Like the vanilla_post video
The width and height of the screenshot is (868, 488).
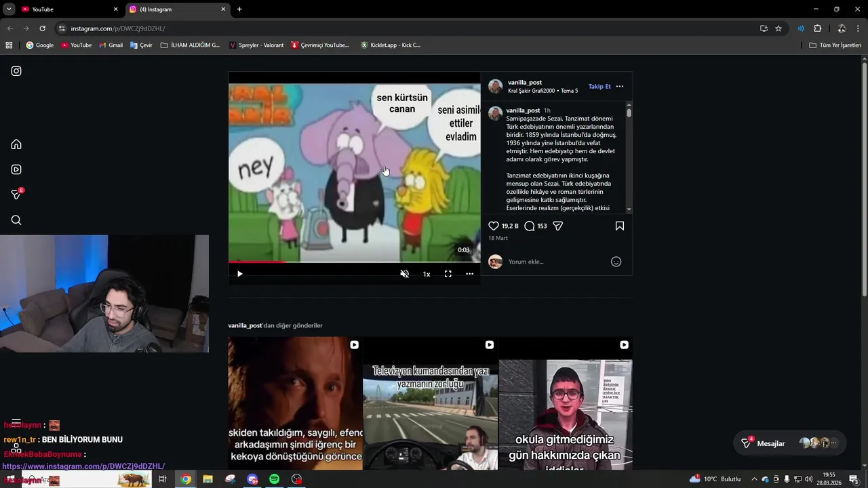[494, 226]
